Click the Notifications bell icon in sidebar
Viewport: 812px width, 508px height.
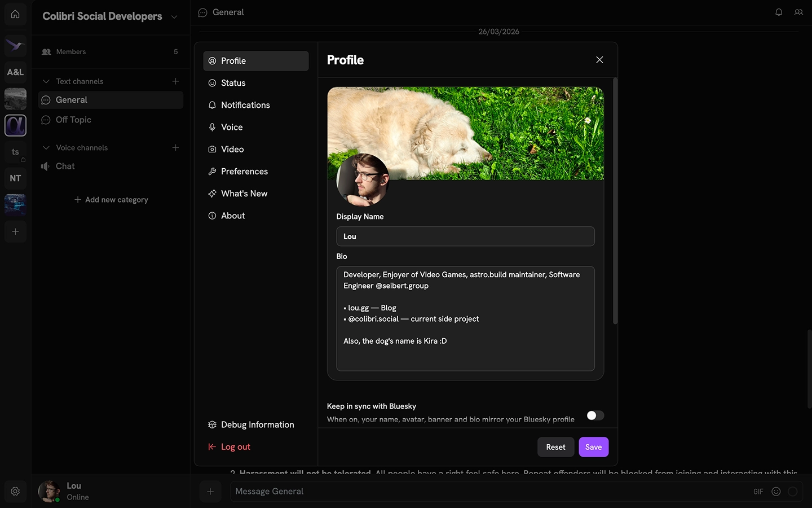tap(212, 105)
